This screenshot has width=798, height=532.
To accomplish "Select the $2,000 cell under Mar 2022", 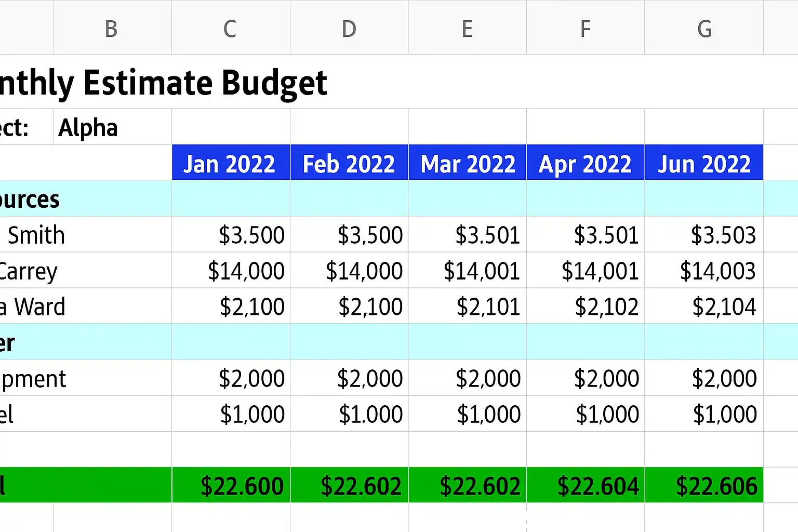I will coord(468,378).
